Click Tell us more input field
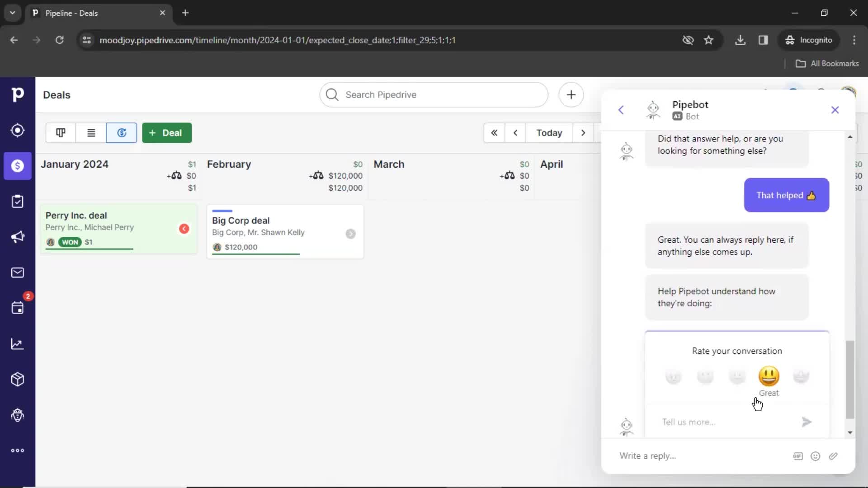Viewport: 868px width, 488px height. pos(723,422)
